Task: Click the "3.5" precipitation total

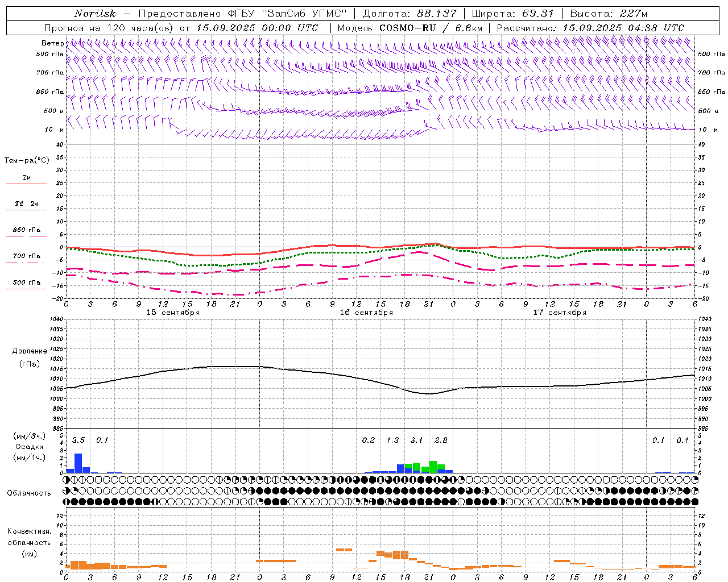Action: click(78, 440)
